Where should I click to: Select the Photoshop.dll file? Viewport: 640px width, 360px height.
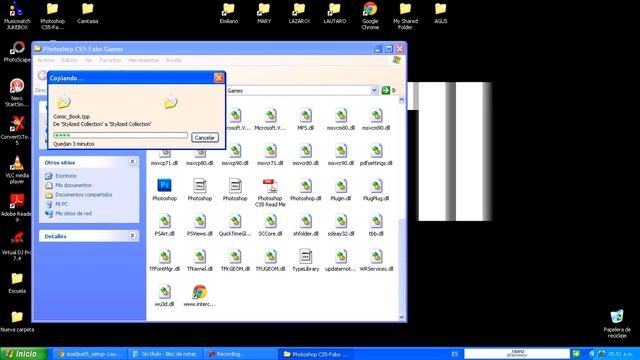click(x=305, y=190)
